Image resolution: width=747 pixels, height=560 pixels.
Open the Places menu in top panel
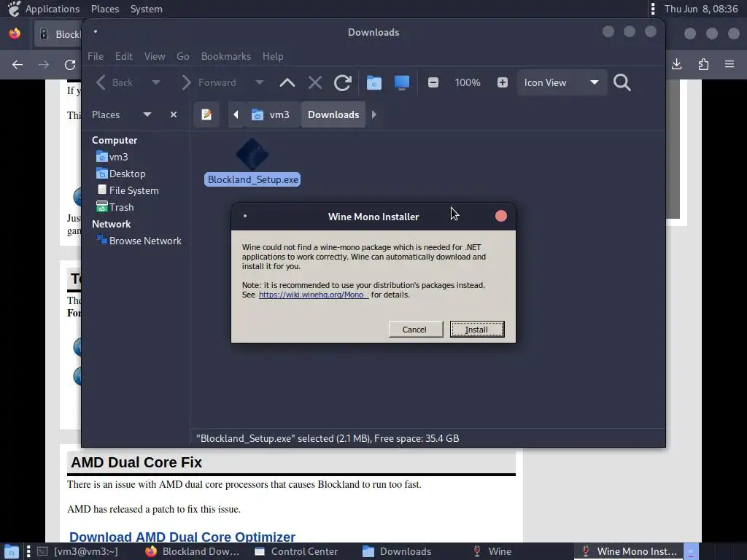point(105,9)
